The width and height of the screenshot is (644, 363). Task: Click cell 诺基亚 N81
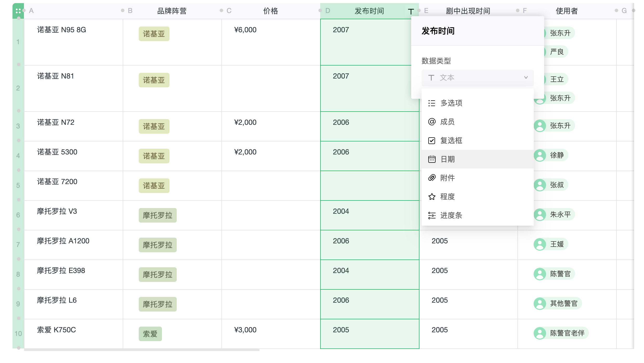coord(74,88)
